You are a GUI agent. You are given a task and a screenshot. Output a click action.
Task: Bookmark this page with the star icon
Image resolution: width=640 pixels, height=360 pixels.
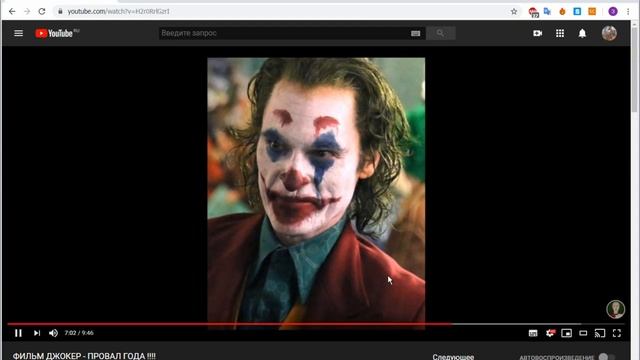coord(514,11)
